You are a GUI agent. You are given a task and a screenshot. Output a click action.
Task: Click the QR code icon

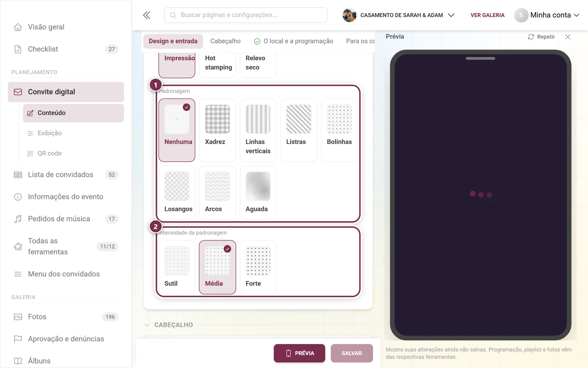[30, 153]
